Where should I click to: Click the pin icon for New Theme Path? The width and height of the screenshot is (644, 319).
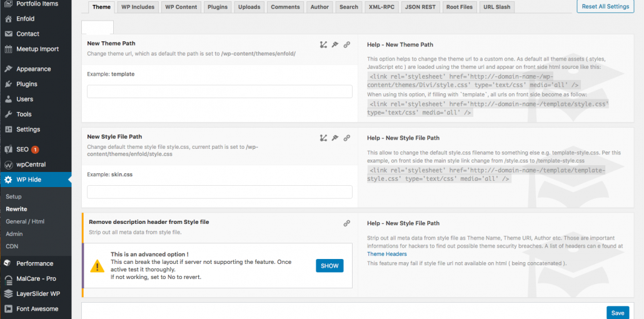point(335,44)
